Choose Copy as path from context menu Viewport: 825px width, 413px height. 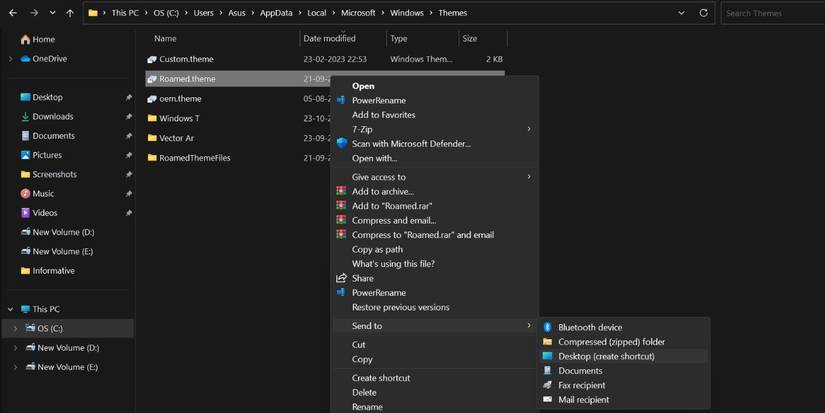pos(377,249)
